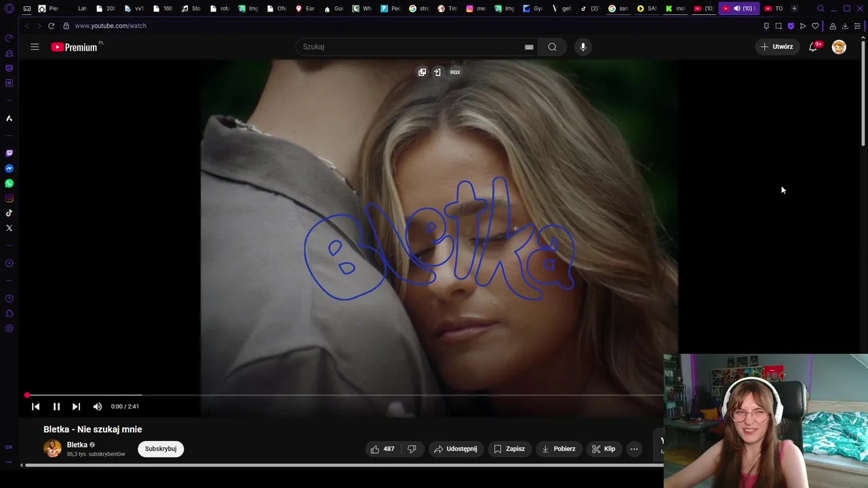Open Opera GX main menu logo
Image resolution: width=868 pixels, height=488 pixels.
tap(9, 9)
